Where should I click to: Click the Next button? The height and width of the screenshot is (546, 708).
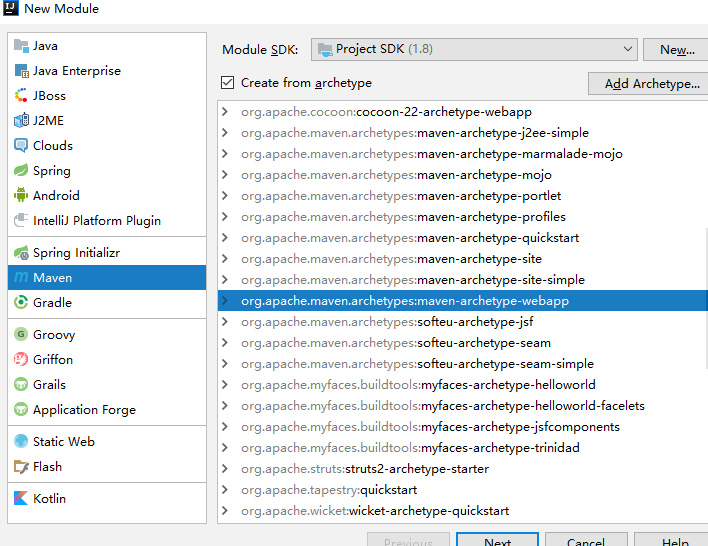point(497,540)
